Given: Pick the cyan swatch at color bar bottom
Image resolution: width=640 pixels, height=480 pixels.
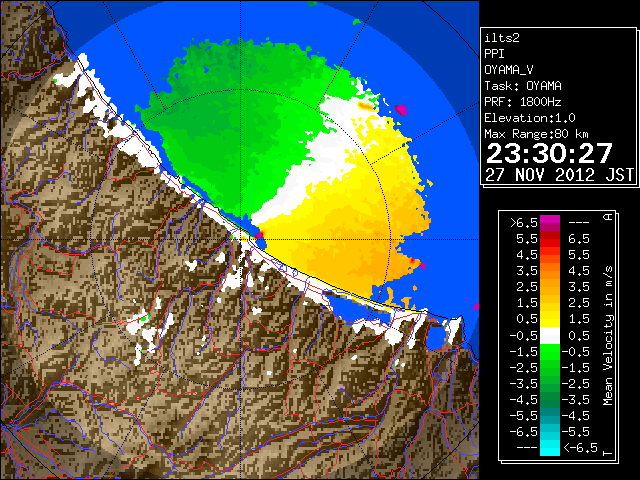Looking at the screenshot, I should (x=550, y=448).
